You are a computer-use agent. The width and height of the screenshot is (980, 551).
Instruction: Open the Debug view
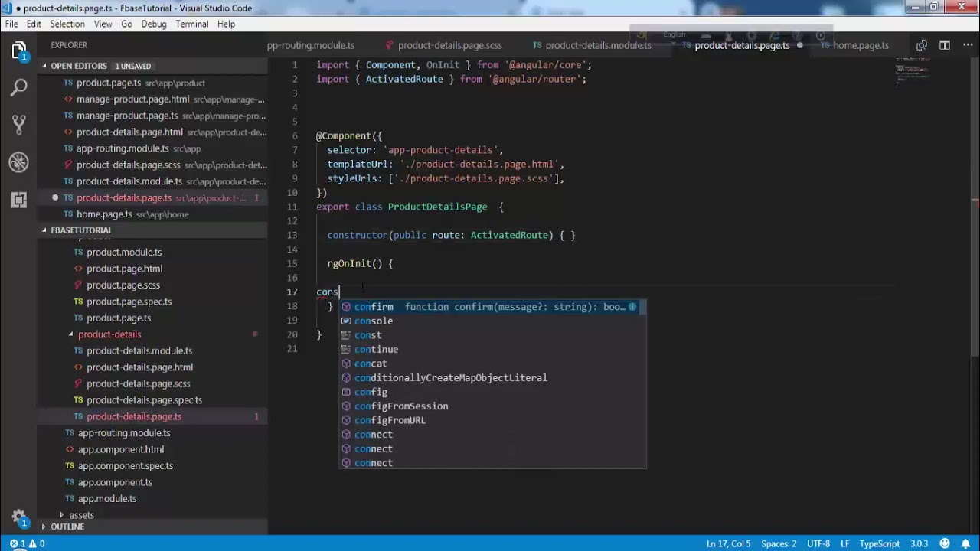(19, 161)
